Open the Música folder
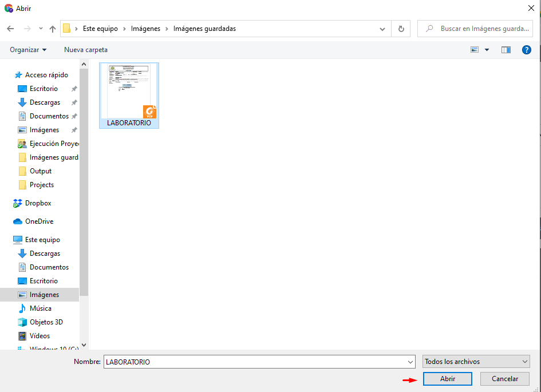541x392 pixels. coord(40,308)
